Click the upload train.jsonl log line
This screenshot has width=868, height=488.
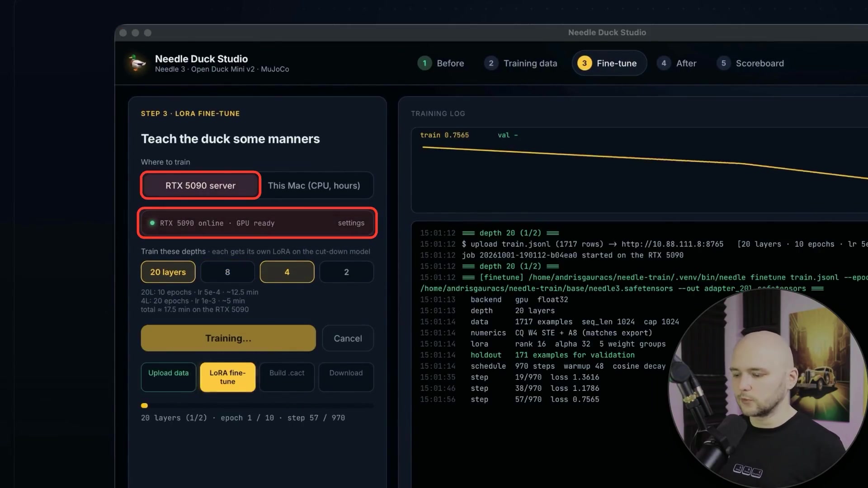(644, 244)
